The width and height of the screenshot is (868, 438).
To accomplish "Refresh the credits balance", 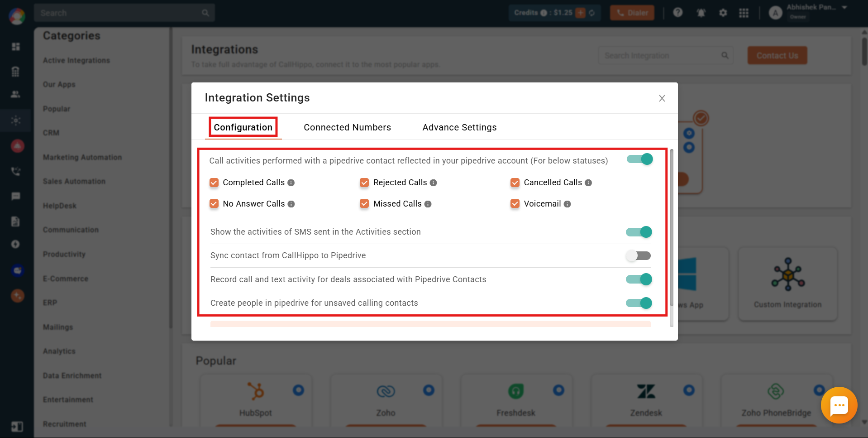I will 592,13.
